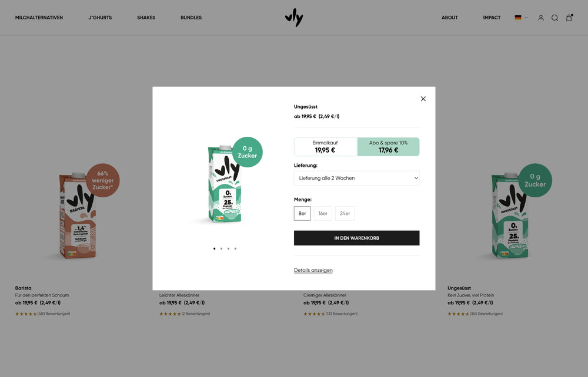Click the search magnifier icon
588x377 pixels.
554,18
